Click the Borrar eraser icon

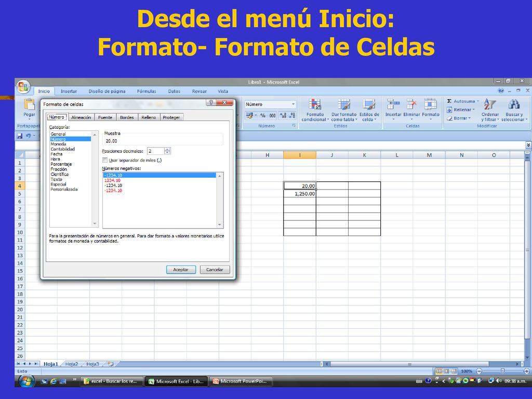(x=449, y=118)
